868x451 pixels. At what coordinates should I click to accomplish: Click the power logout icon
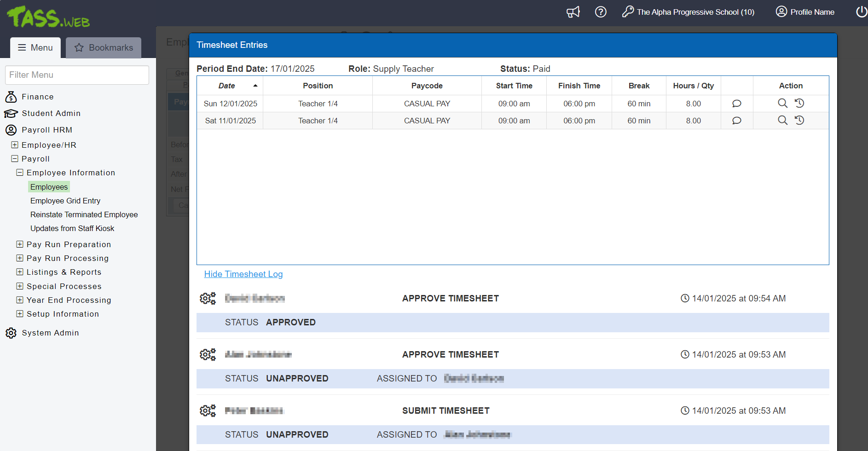(861, 12)
